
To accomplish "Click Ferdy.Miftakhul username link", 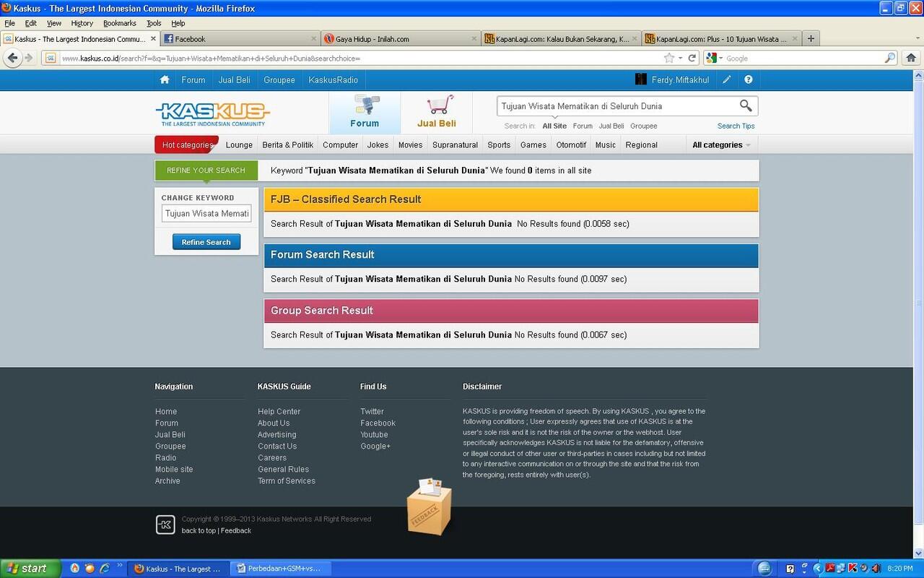I will pyautogui.click(x=680, y=79).
